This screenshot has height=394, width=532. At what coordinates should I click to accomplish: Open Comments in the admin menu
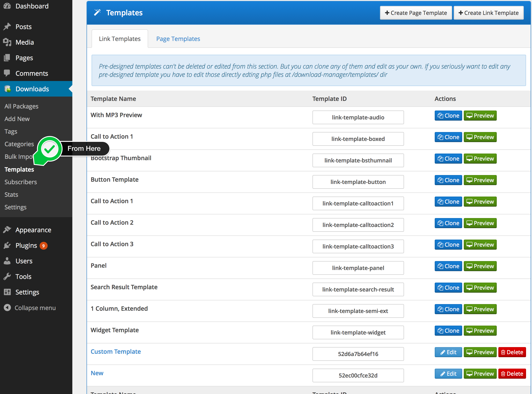32,73
